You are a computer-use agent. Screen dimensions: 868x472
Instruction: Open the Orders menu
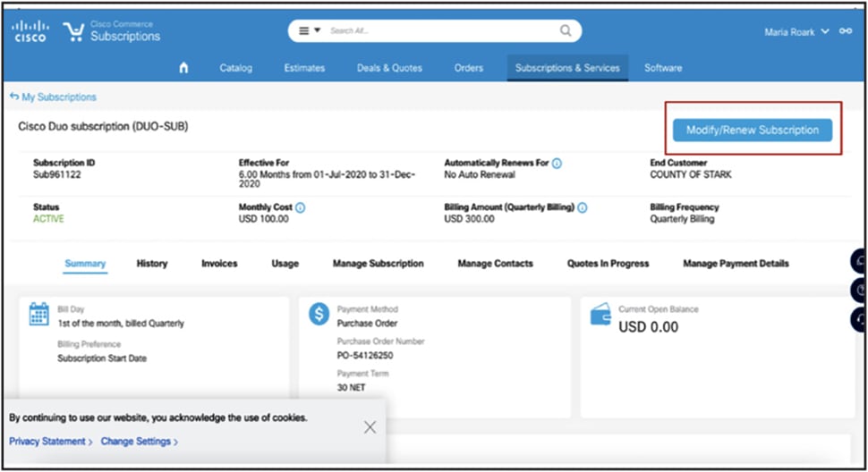point(468,68)
